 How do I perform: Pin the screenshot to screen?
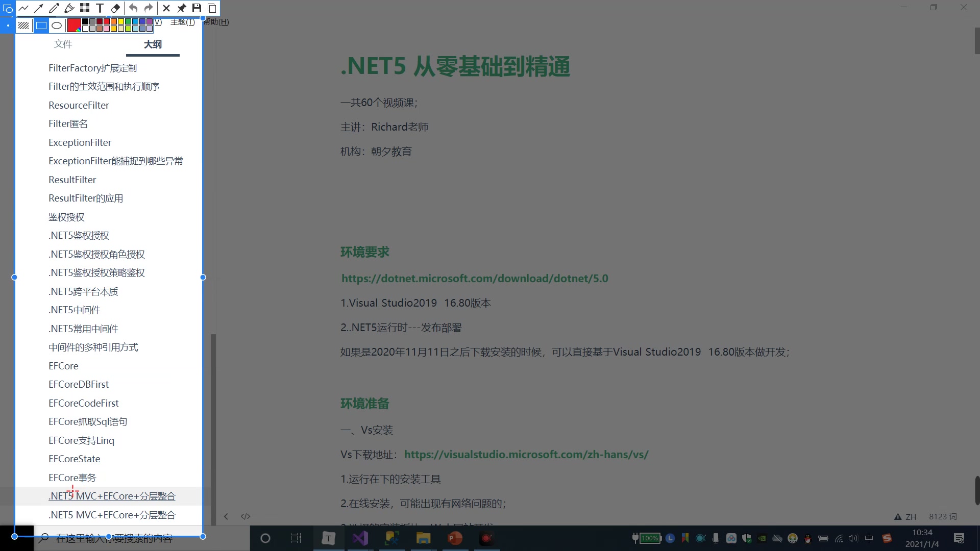pyautogui.click(x=181, y=8)
